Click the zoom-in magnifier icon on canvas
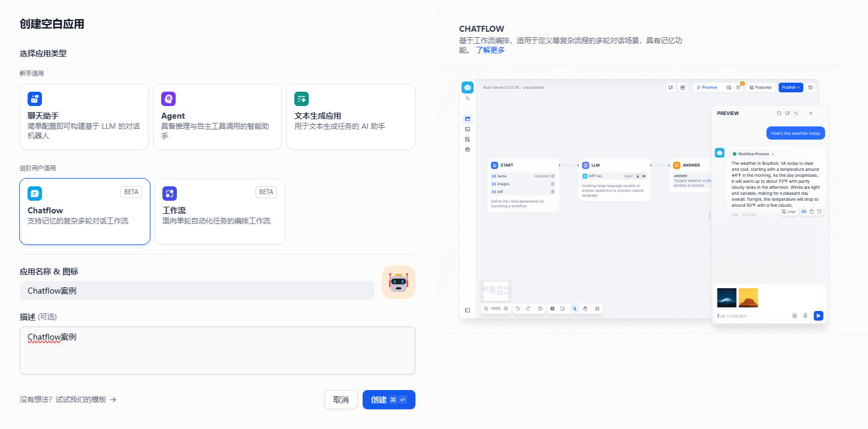The width and height of the screenshot is (868, 429). [x=506, y=309]
